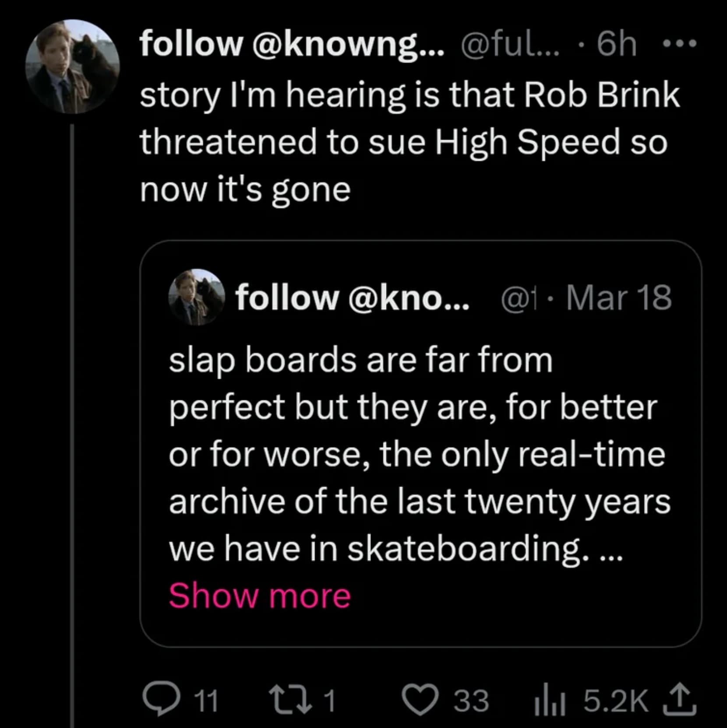Click the main tweet author's profile picture
Image resolution: width=727 pixels, height=728 pixels.
pyautogui.click(x=73, y=67)
